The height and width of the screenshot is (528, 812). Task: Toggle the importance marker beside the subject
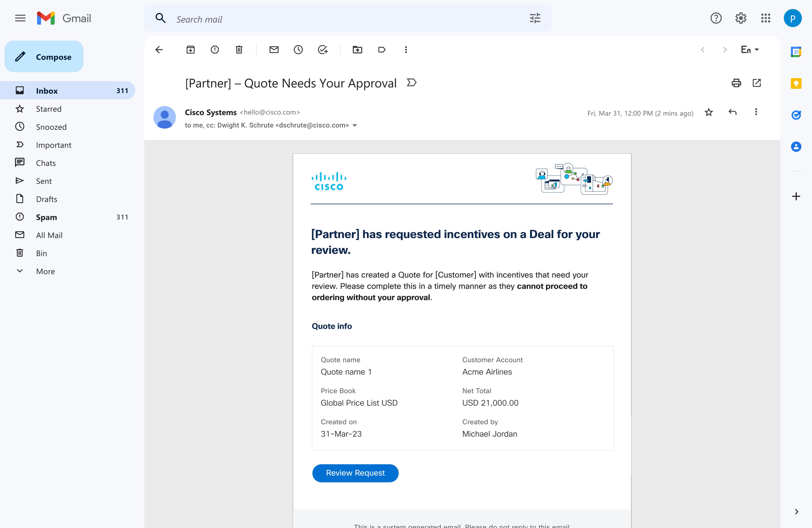tap(412, 83)
